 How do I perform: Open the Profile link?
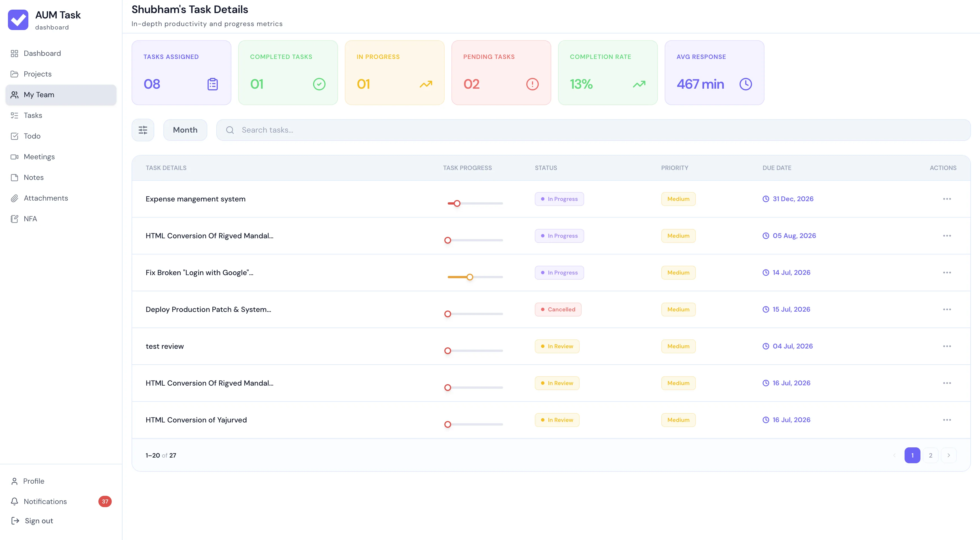[28, 481]
